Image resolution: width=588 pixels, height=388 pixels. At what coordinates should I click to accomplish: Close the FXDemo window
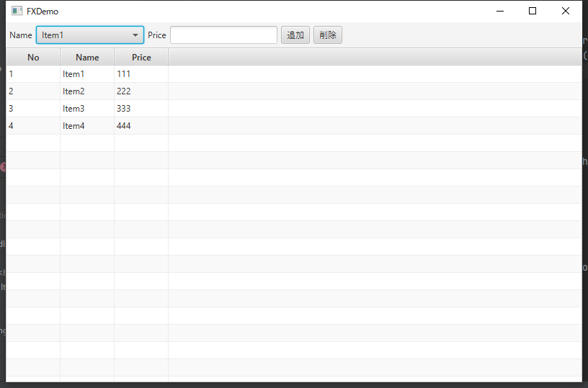coord(566,11)
